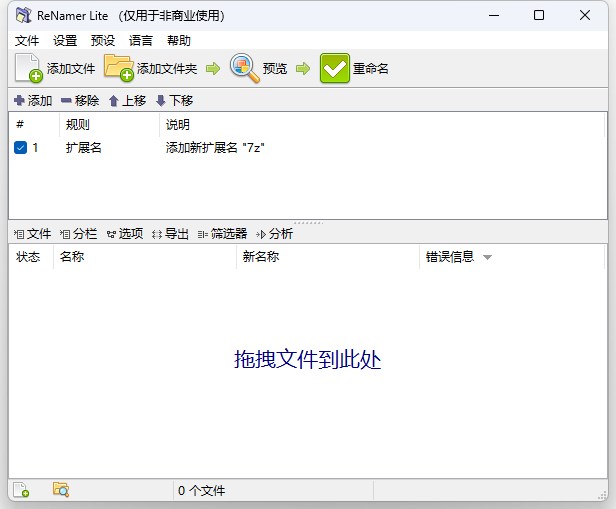This screenshot has height=509, width=616.
Task: Remove the selected rule with 移除
Action: [x=80, y=101]
